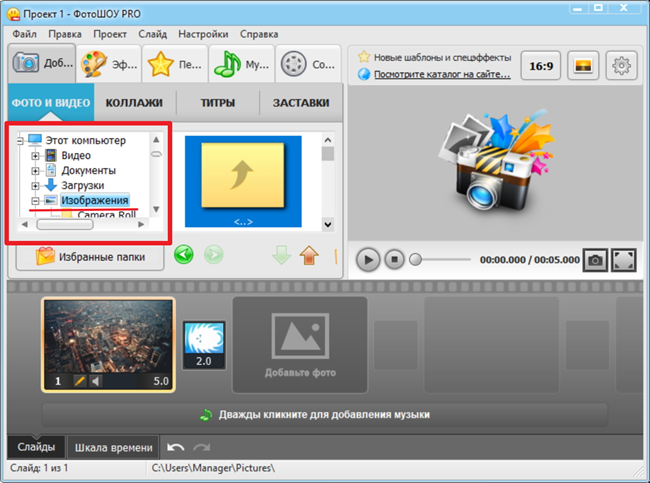The image size is (650, 483).
Task: Open project settings gear button
Action: [x=621, y=66]
